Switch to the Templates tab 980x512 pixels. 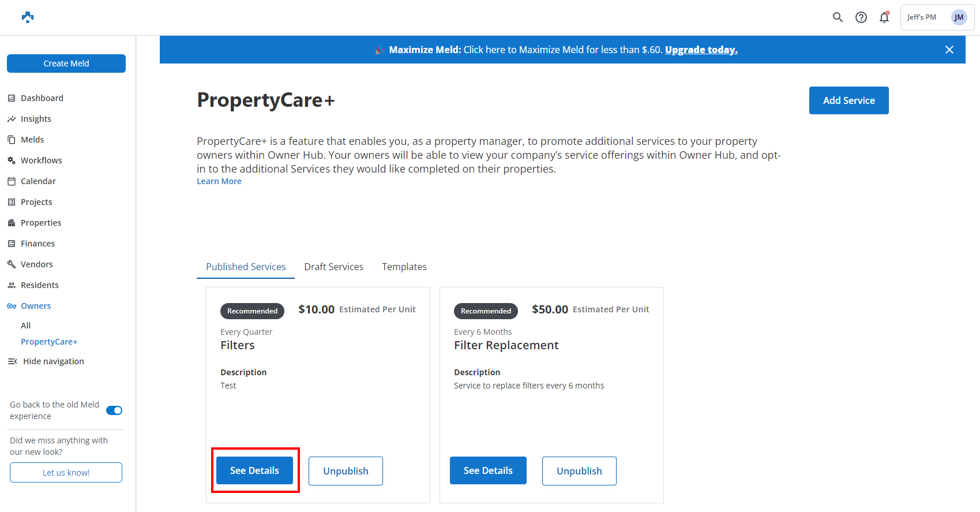[404, 267]
